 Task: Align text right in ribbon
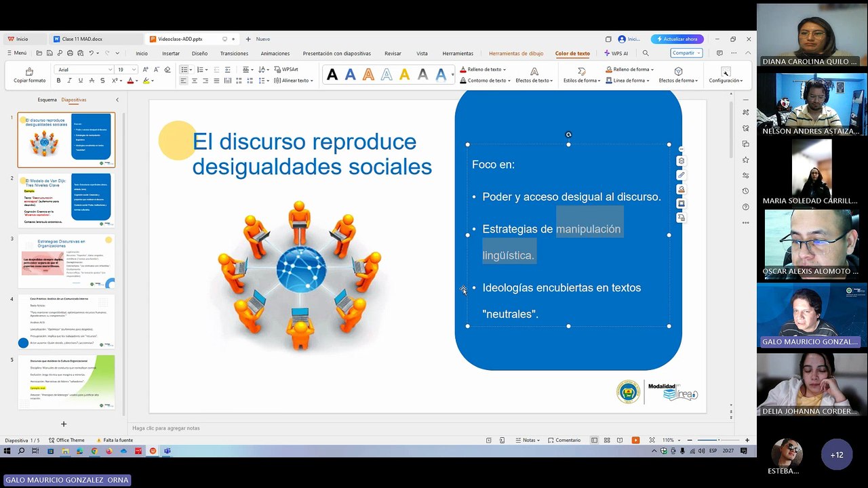tap(205, 81)
